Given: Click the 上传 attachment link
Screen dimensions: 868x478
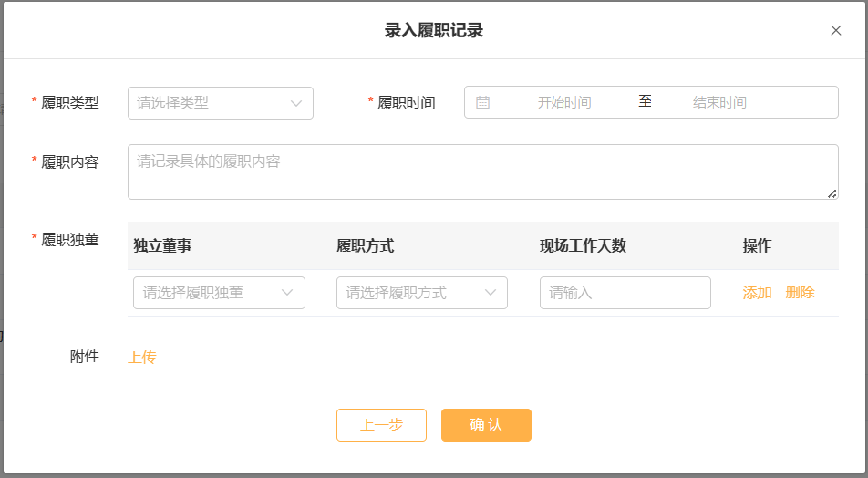Looking at the screenshot, I should pos(141,357).
